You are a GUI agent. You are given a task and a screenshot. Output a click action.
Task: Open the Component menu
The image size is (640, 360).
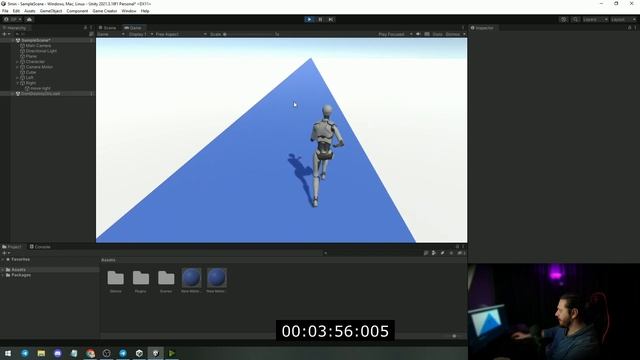77,11
